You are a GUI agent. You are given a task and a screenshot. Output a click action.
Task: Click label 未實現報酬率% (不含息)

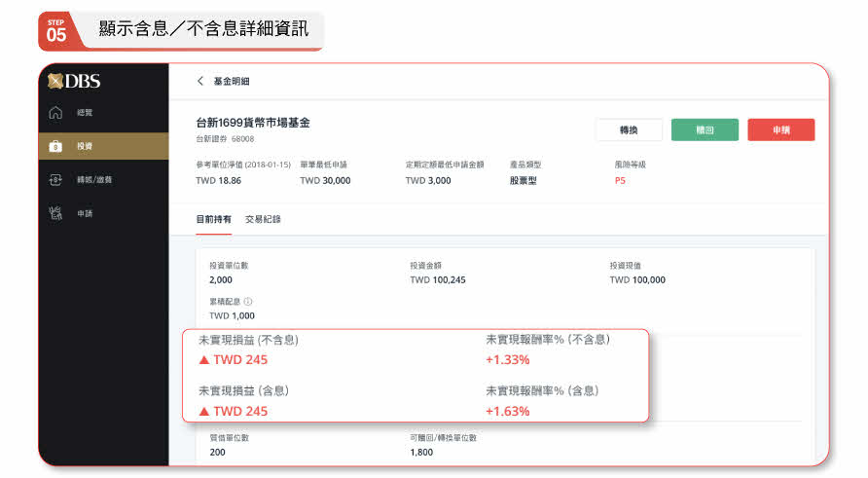click(548, 339)
